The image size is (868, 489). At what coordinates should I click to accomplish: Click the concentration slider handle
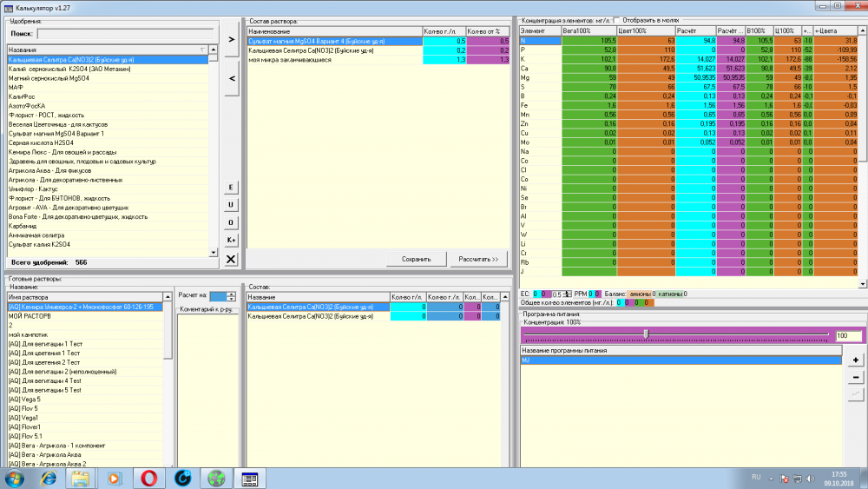pos(646,334)
